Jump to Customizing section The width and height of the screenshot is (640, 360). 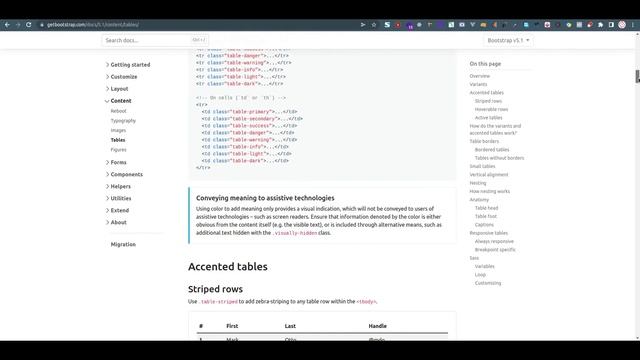[x=488, y=283]
